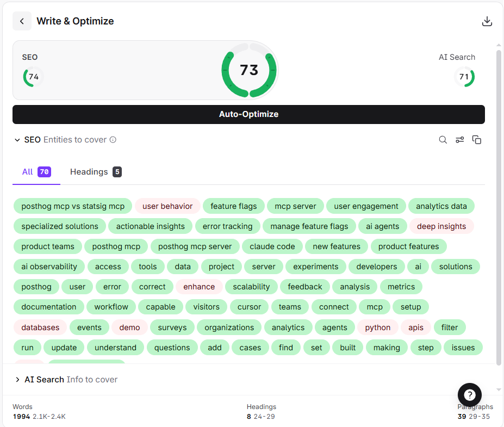Click the 'setup' chip

pos(411,307)
